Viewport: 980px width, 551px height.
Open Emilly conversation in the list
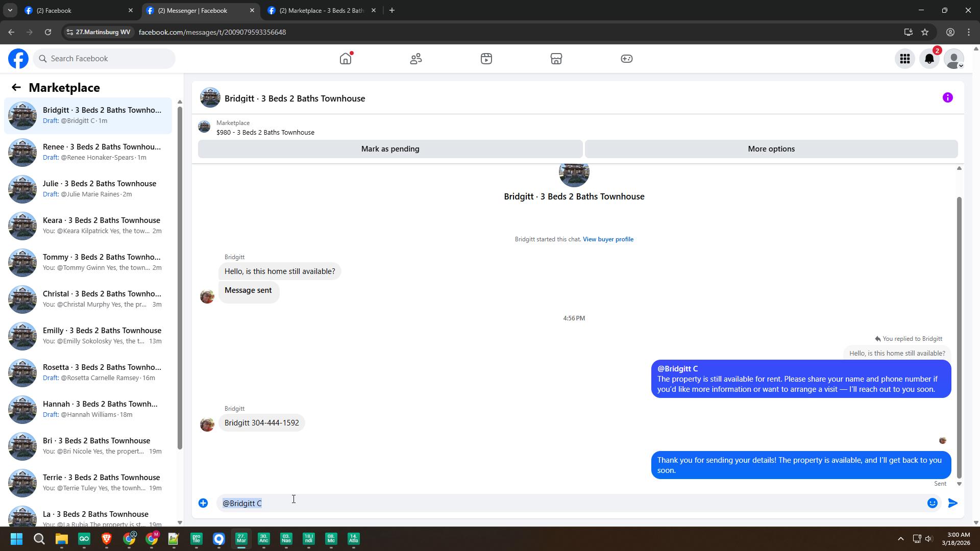(88, 336)
